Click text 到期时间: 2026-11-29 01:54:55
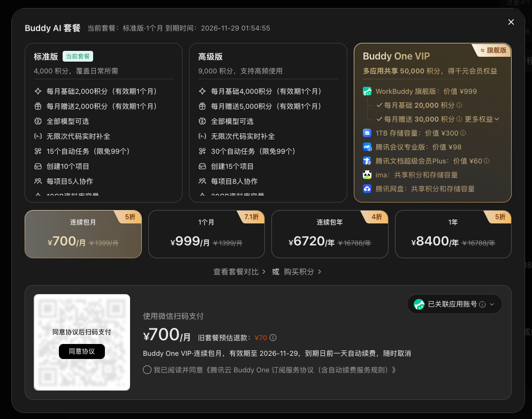This screenshot has width=532, height=419. point(218,28)
